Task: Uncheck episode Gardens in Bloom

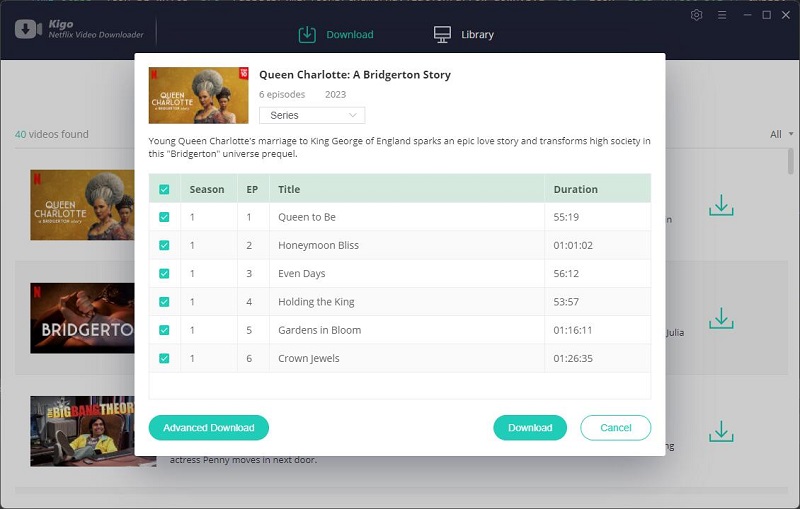Action: click(164, 330)
